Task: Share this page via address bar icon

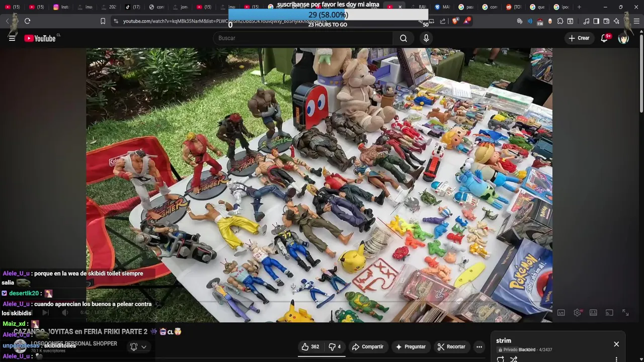Action: tap(443, 21)
